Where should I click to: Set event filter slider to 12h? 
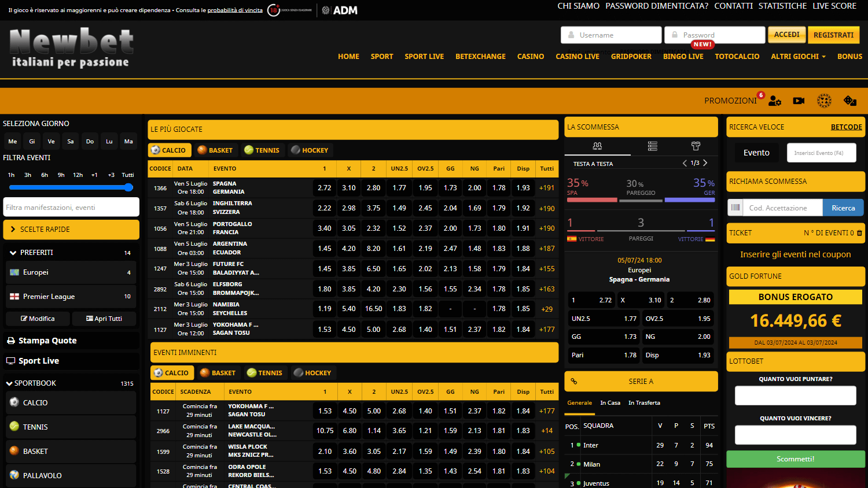point(78,175)
